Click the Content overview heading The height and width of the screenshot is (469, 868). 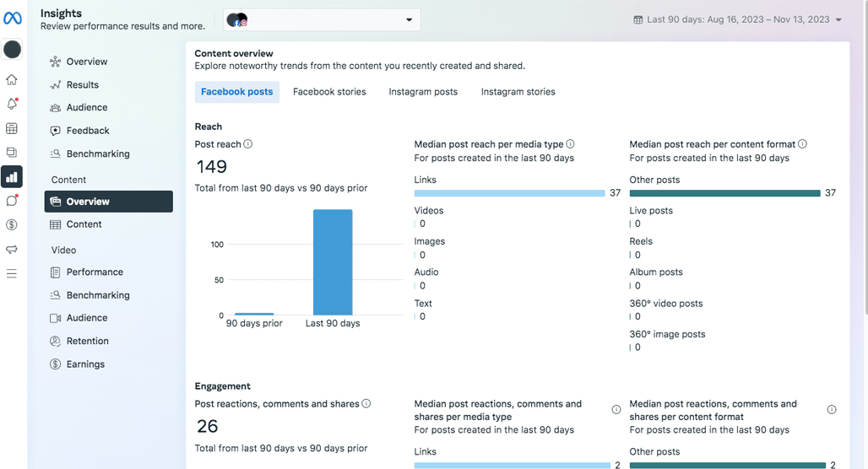coord(234,54)
